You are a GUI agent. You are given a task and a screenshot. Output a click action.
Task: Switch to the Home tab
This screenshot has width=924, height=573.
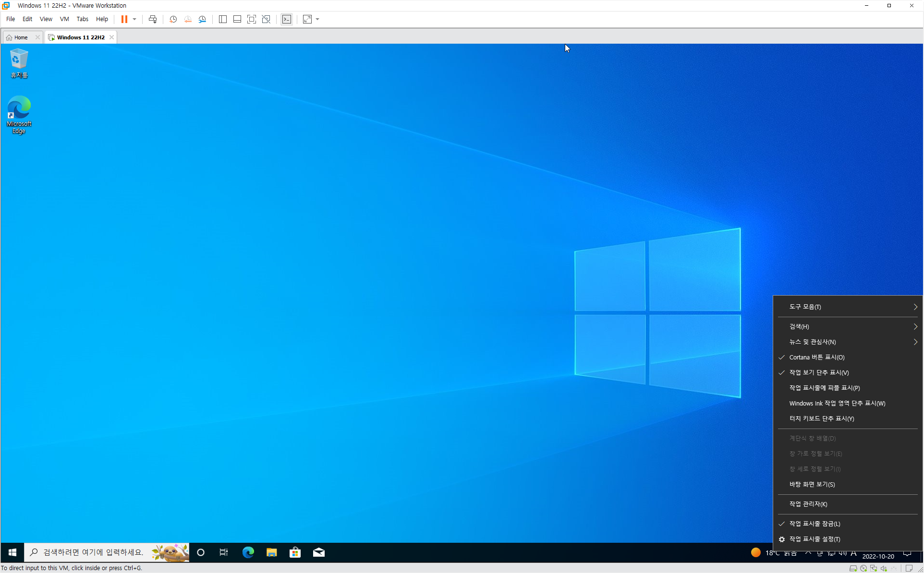21,37
